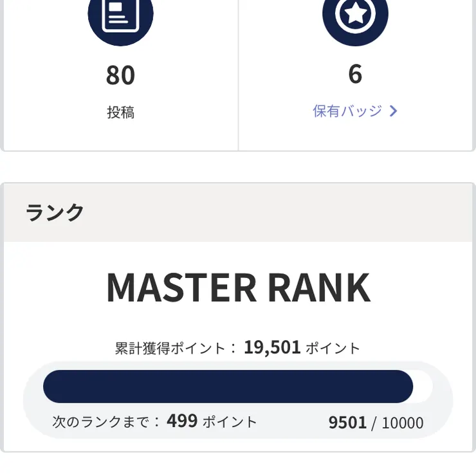The width and height of the screenshot is (476, 476).
Task: Click the ポイント unit after 19,501
Action: (x=333, y=349)
